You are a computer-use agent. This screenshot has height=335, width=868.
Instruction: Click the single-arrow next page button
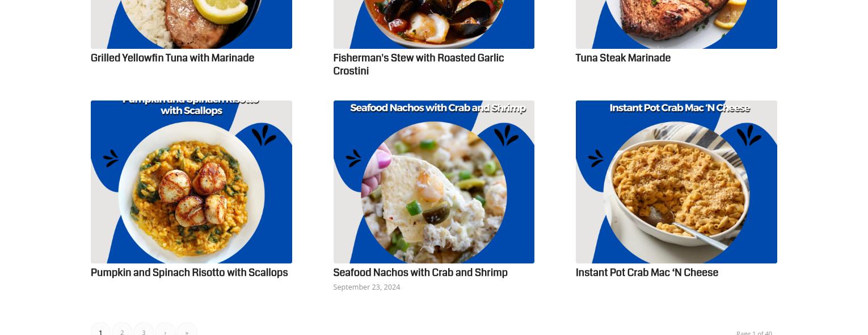click(165, 329)
